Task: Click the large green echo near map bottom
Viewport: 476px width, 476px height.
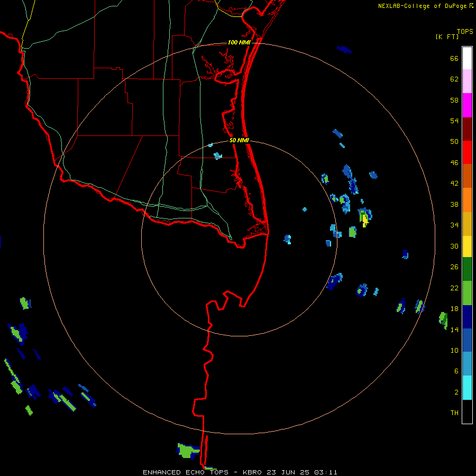Action: coord(188,451)
